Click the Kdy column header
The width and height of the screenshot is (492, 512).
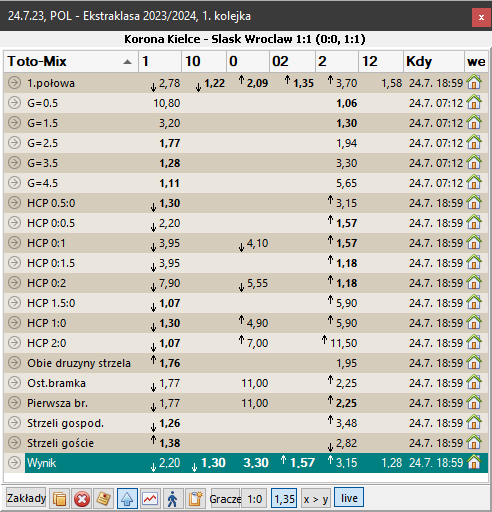(434, 61)
